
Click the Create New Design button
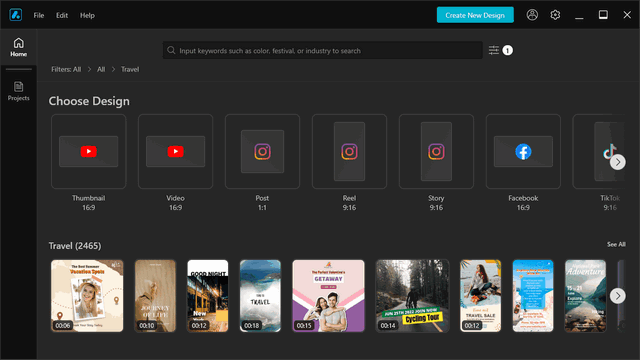click(x=475, y=15)
